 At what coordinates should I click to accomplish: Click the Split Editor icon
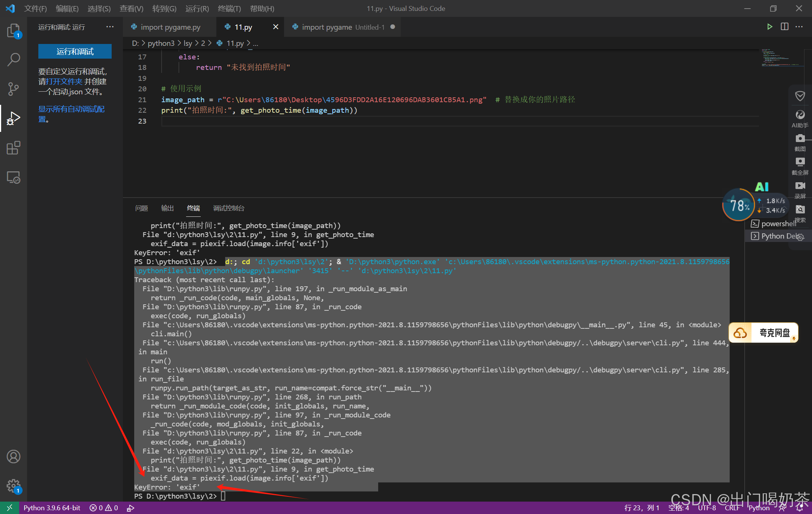point(785,27)
